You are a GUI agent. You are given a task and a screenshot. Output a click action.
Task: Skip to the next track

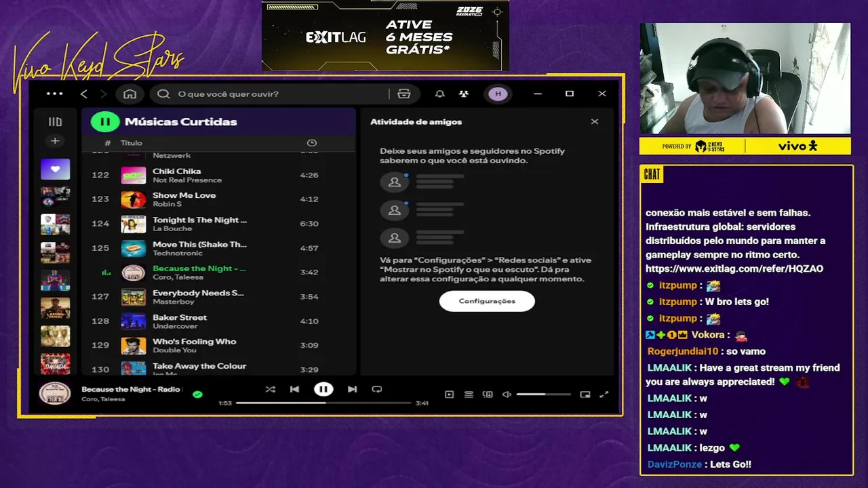352,389
